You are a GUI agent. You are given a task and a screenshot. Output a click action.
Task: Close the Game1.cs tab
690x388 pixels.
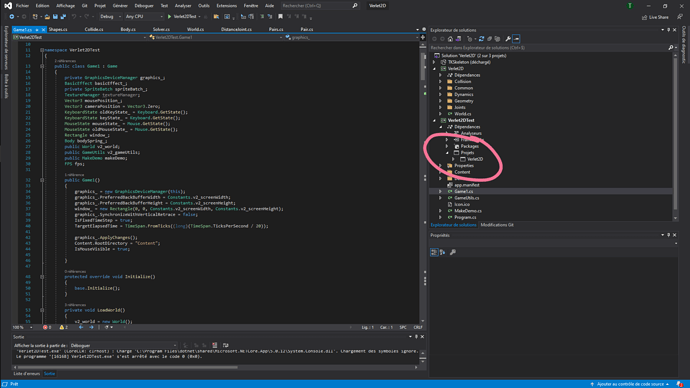point(43,29)
